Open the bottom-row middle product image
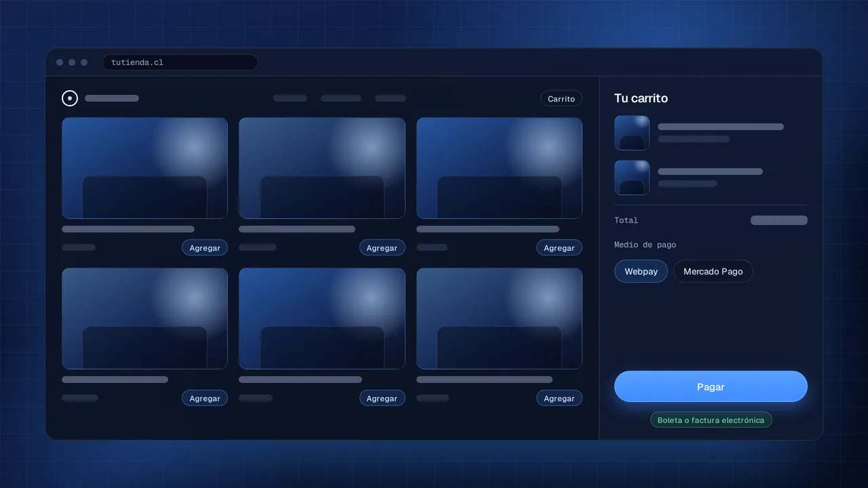 tap(322, 319)
